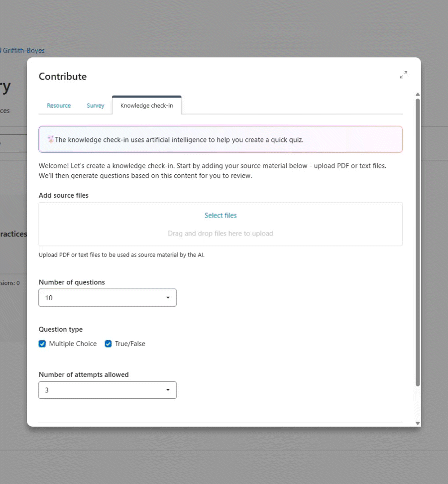Expand the Contribute dialog to full screen

coord(403,74)
